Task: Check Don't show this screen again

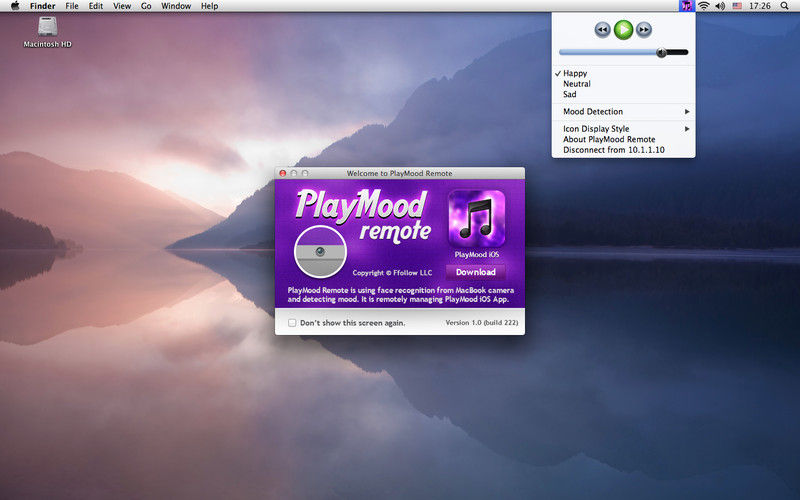Action: pyautogui.click(x=292, y=322)
